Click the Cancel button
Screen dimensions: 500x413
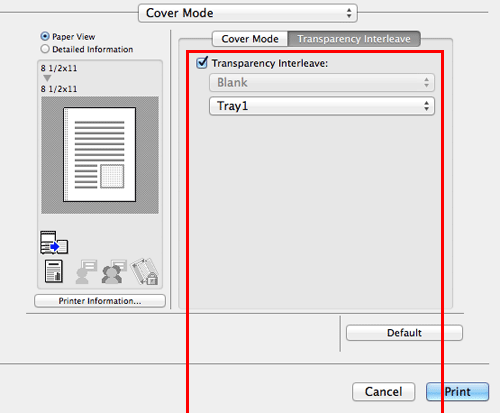click(x=384, y=392)
